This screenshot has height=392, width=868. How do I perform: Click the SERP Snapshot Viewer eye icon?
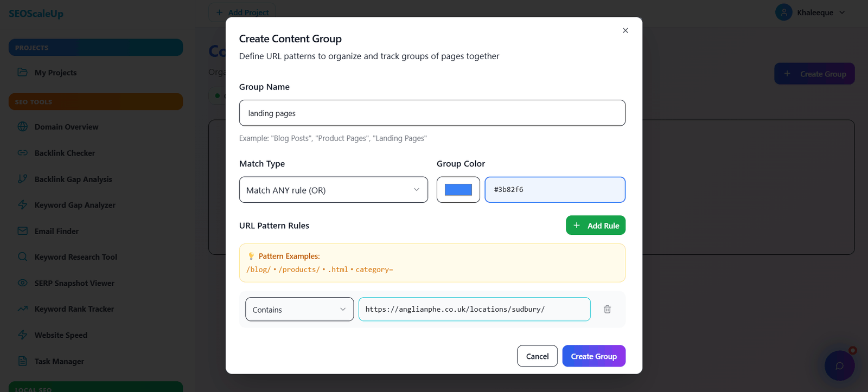[x=22, y=283]
